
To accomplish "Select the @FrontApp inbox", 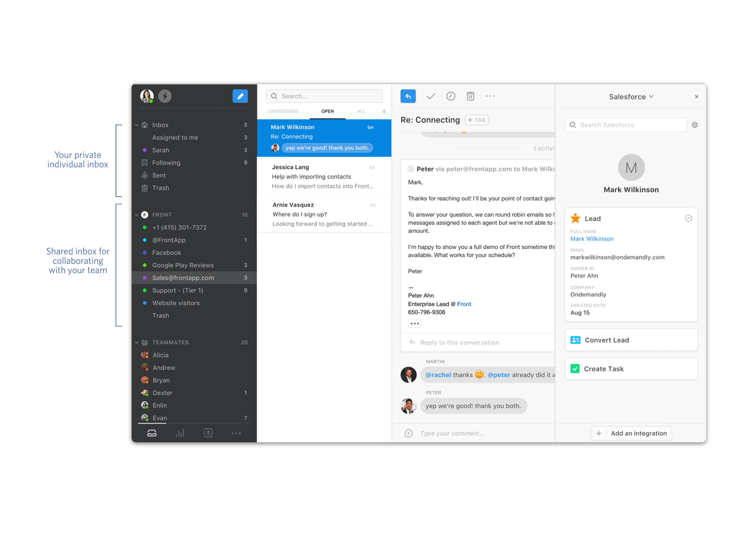I will pyautogui.click(x=194, y=240).
